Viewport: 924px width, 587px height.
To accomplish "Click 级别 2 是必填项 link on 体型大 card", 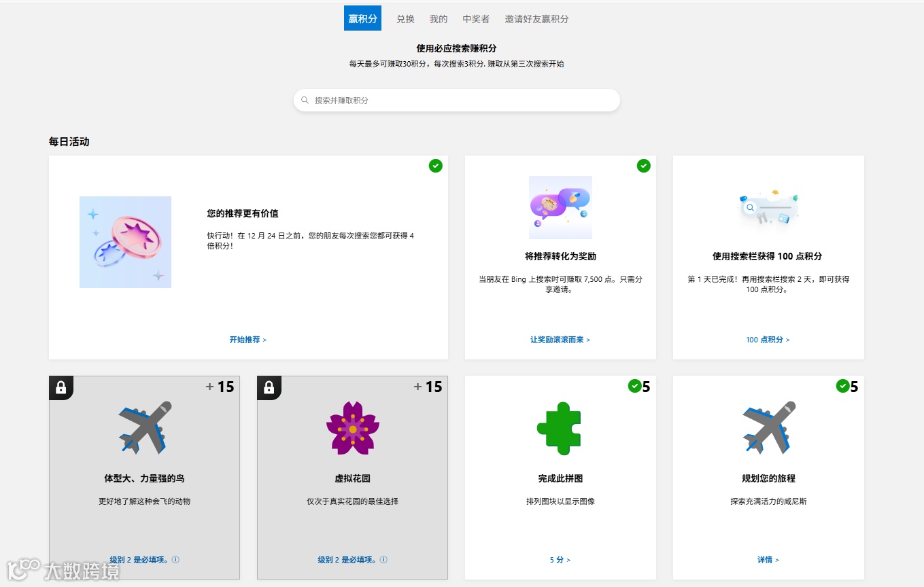I will pos(139,560).
